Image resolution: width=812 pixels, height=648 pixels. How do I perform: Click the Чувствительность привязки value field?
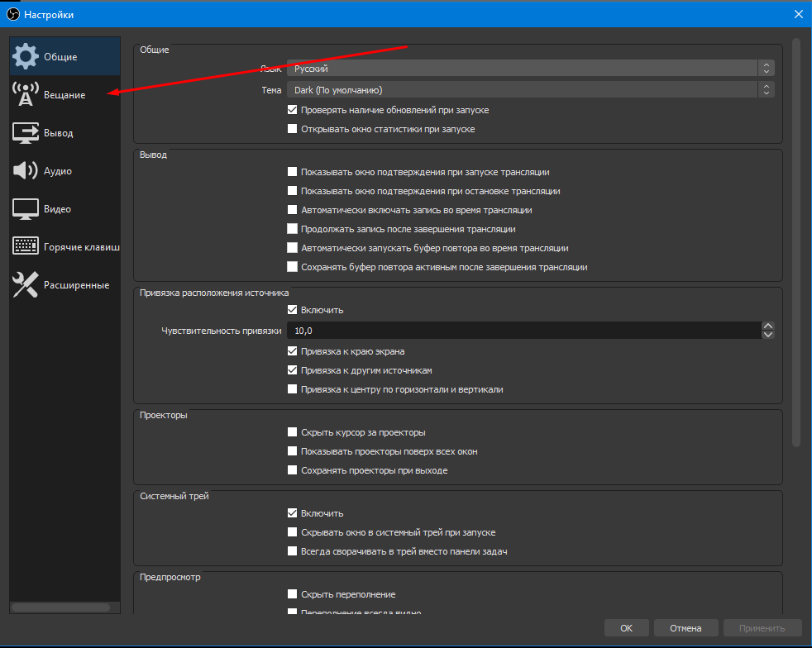521,331
